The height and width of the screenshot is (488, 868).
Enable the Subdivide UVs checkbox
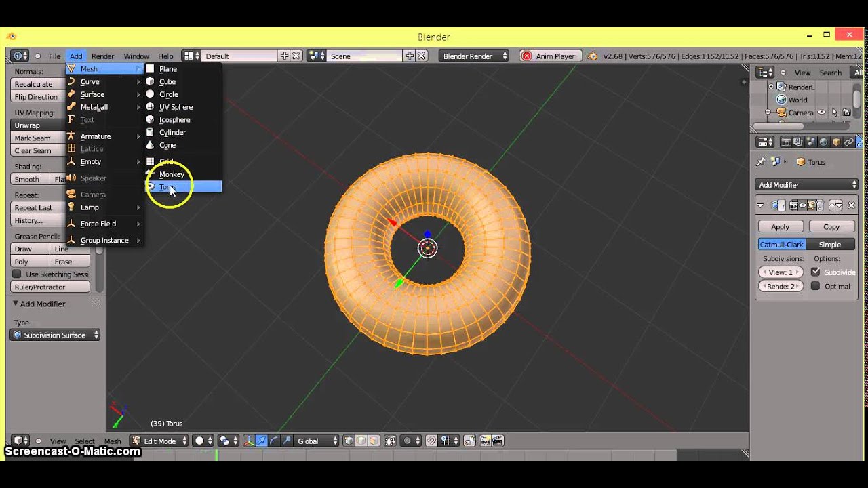pyautogui.click(x=816, y=272)
